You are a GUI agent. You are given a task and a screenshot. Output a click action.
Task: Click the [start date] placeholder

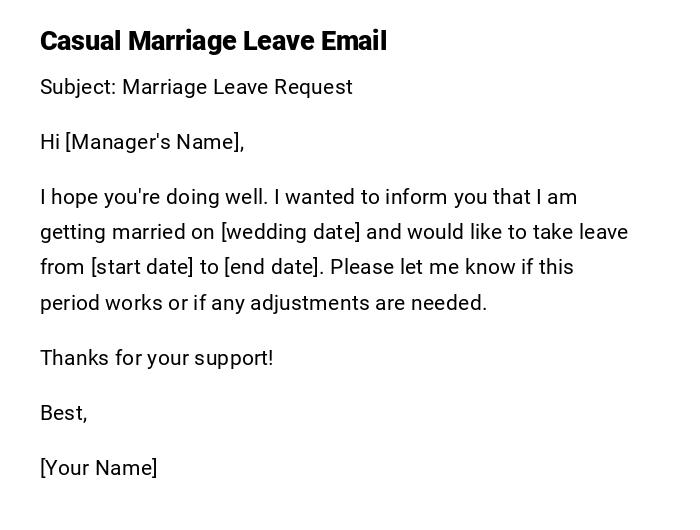pyautogui.click(x=142, y=267)
